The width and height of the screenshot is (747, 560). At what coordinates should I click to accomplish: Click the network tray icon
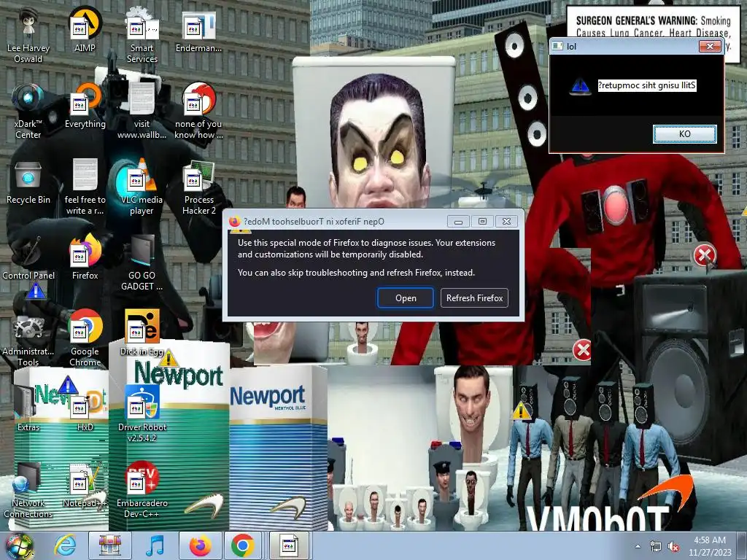[656, 546]
